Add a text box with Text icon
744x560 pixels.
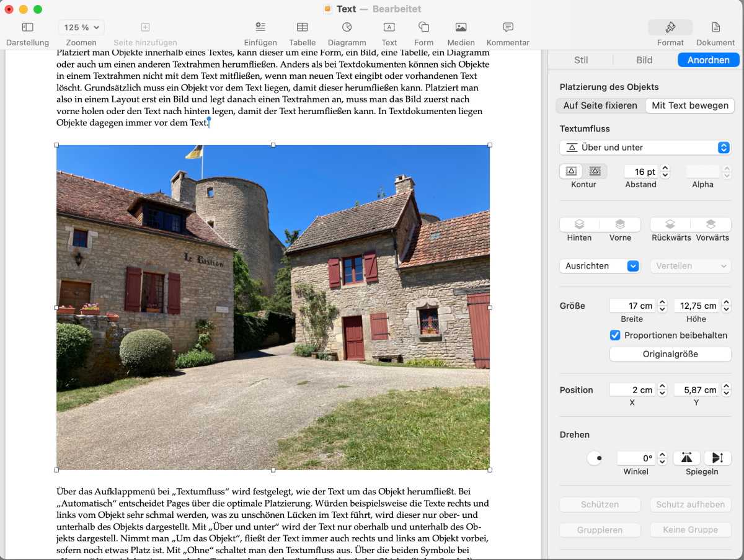tap(389, 27)
